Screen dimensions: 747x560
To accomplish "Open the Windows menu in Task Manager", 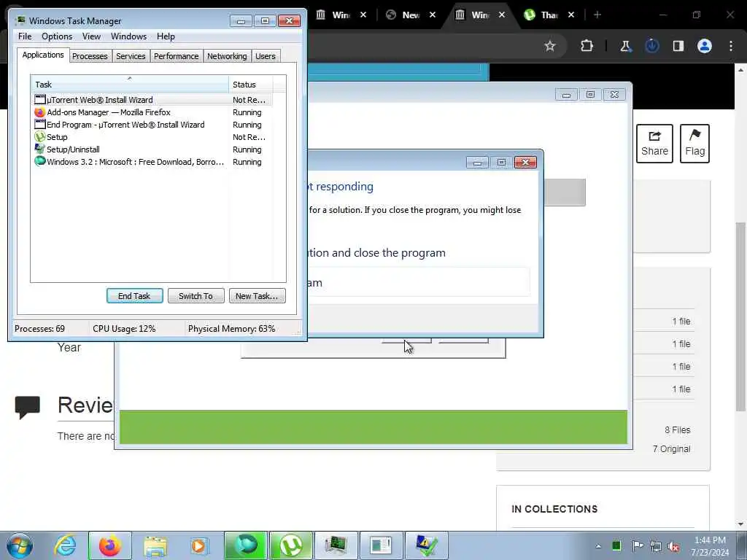I will (x=128, y=36).
